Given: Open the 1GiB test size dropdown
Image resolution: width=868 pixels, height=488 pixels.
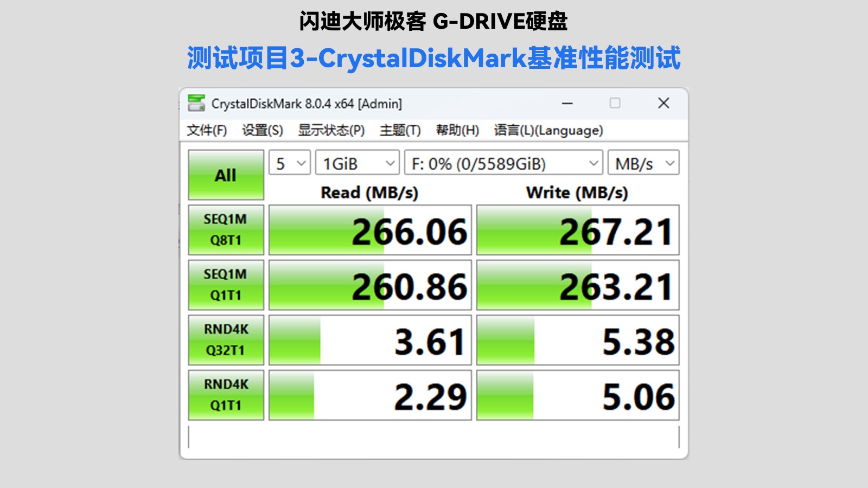Looking at the screenshot, I should (358, 163).
